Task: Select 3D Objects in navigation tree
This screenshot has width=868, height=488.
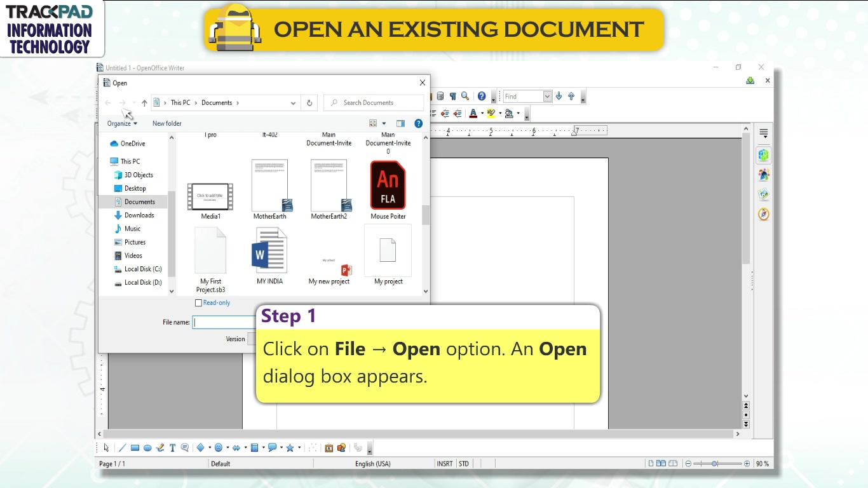Action: [139, 175]
